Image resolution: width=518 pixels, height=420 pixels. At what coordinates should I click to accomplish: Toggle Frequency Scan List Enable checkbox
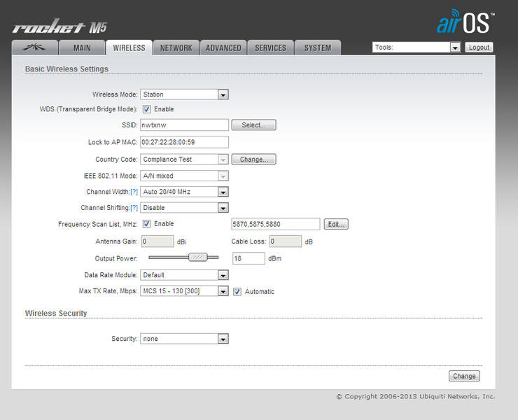pos(146,224)
